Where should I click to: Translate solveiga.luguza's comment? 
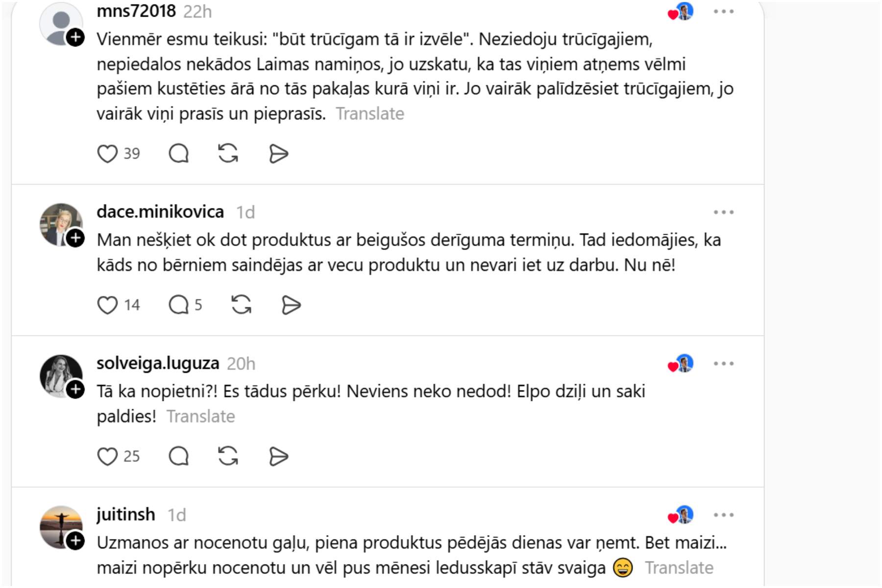201,416
